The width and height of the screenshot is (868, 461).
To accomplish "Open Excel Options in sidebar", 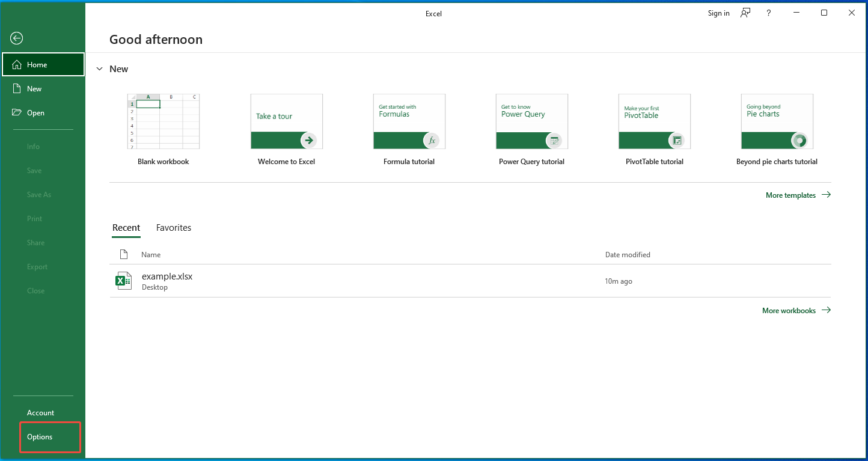I will tap(40, 437).
